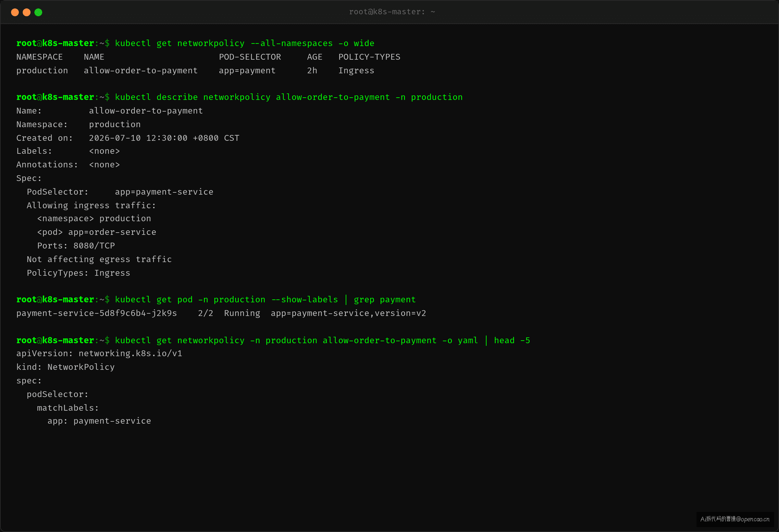Click 'Ingress' in the policy table row
This screenshot has width=779, height=532.
(356, 71)
